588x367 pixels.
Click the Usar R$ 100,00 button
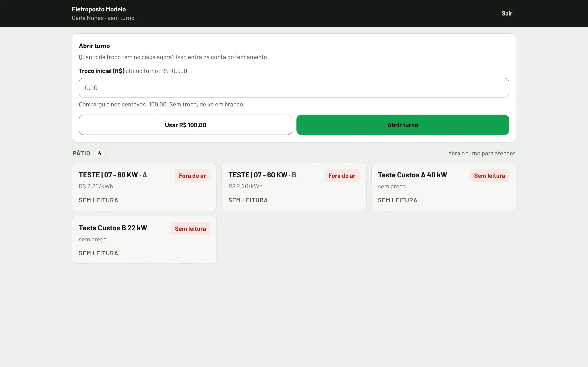[x=185, y=125]
